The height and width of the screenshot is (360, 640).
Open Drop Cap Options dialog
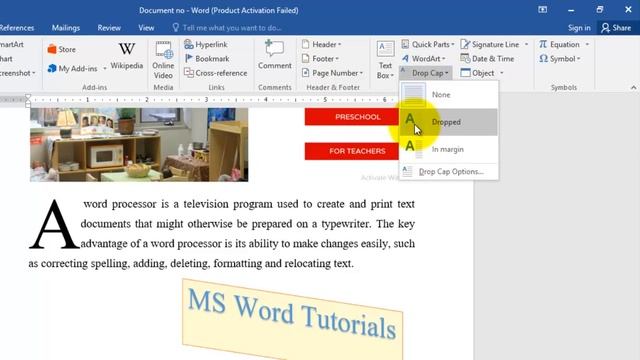pyautogui.click(x=449, y=172)
